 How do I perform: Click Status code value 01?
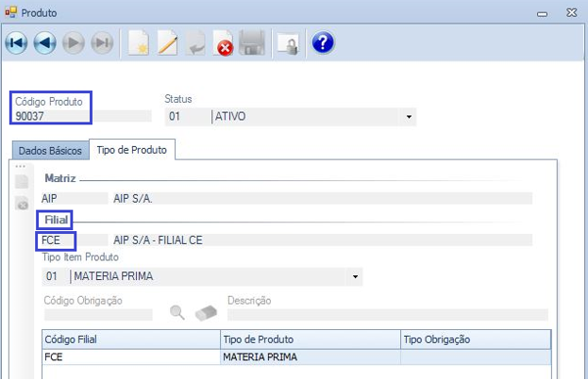[x=175, y=117]
